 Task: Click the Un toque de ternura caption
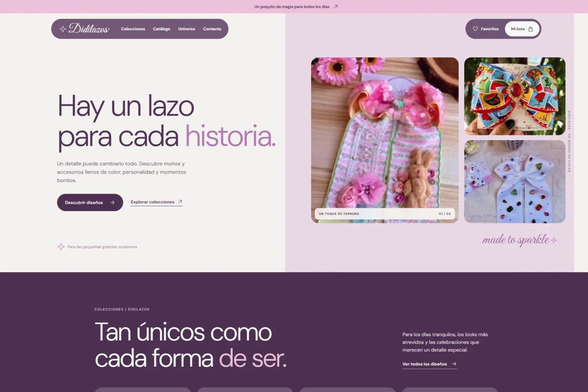point(339,214)
